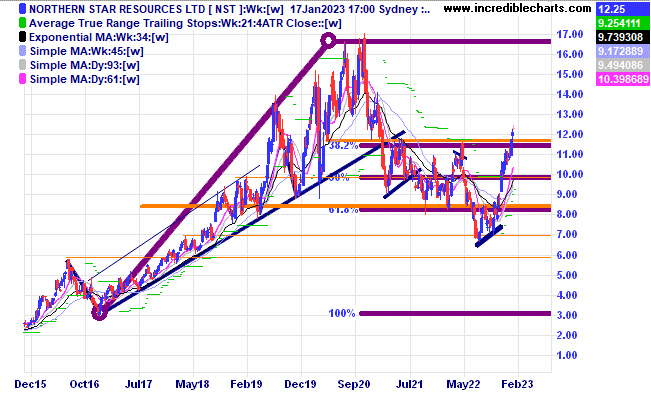The height and width of the screenshot is (395, 651).
Task: Click the 9.739308 black value box
Action: [622, 37]
